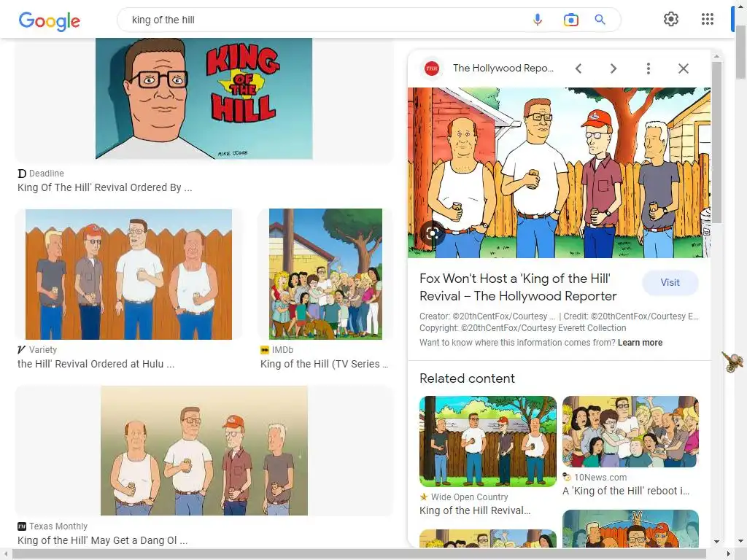Click the Deadline source label
The width and height of the screenshot is (747, 560).
[x=47, y=174]
